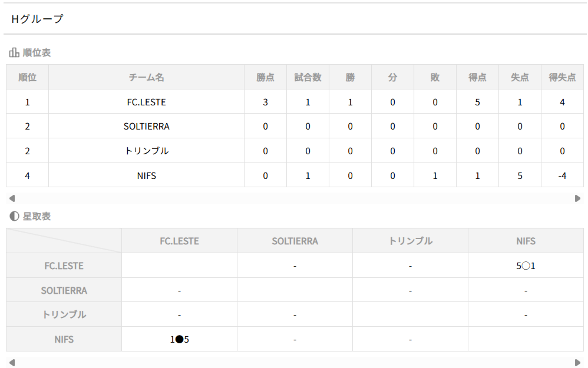This screenshot has height=368, width=588.
Task: Click the NIFS column header in 星取表
Action: [526, 241]
